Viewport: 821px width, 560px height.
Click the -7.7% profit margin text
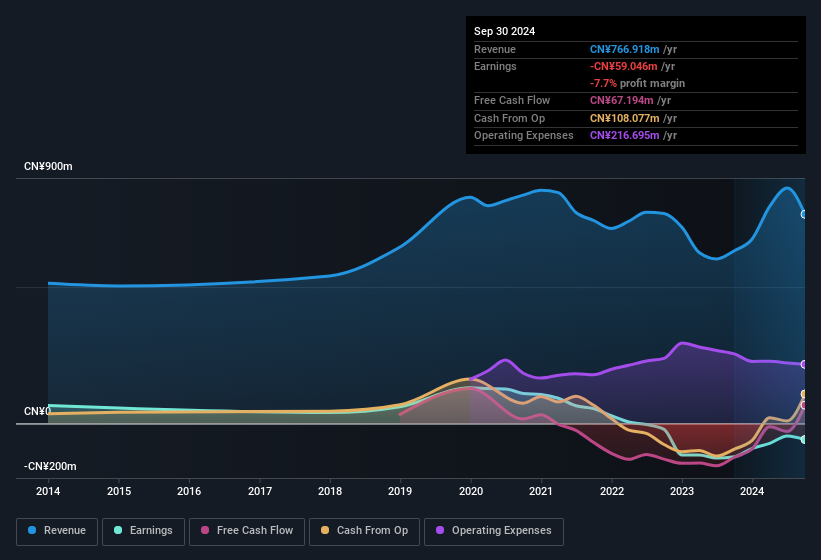pos(637,83)
